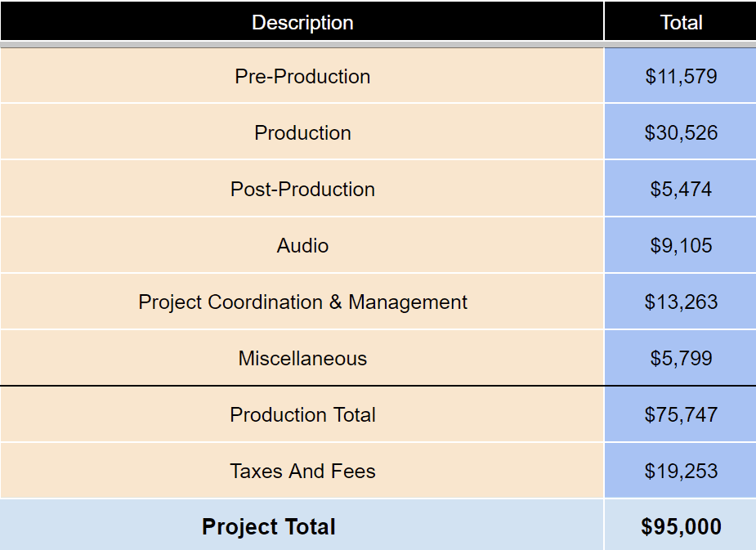The image size is (756, 550).
Task: Click the Miscellaneous description cell
Action: click(302, 359)
